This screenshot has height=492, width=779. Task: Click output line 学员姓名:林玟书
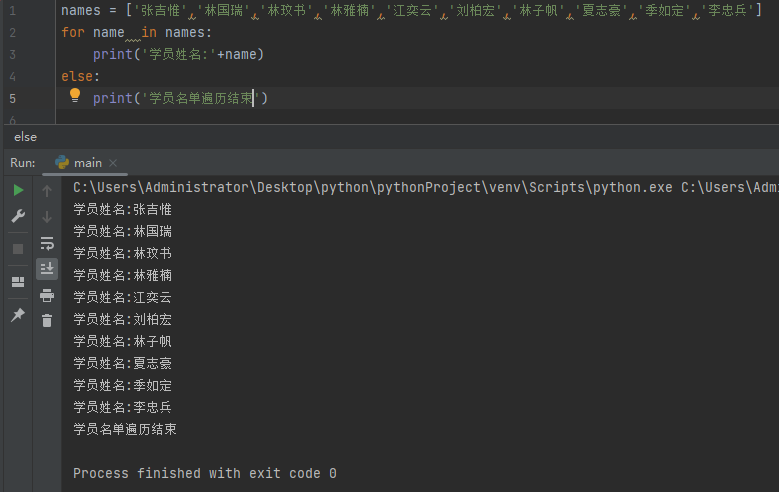(x=123, y=253)
